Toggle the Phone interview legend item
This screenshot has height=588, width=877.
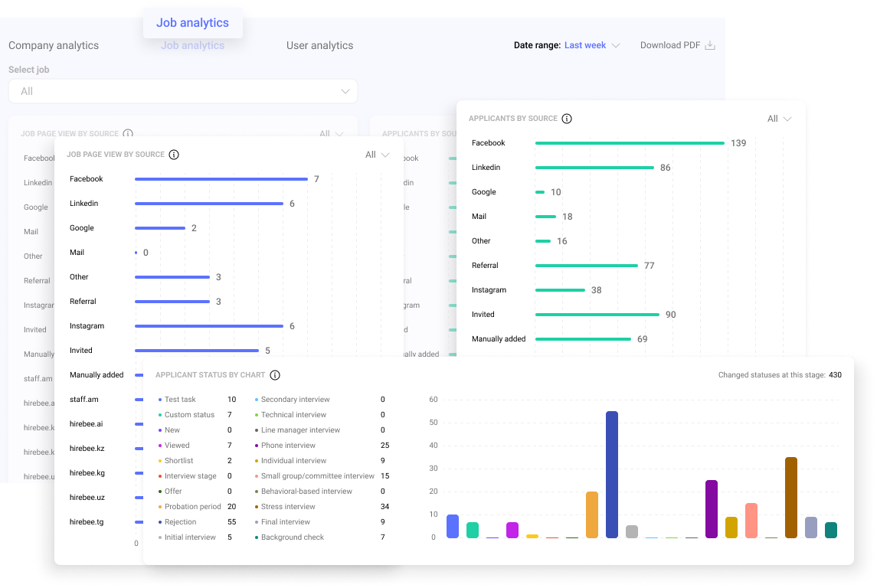(287, 446)
